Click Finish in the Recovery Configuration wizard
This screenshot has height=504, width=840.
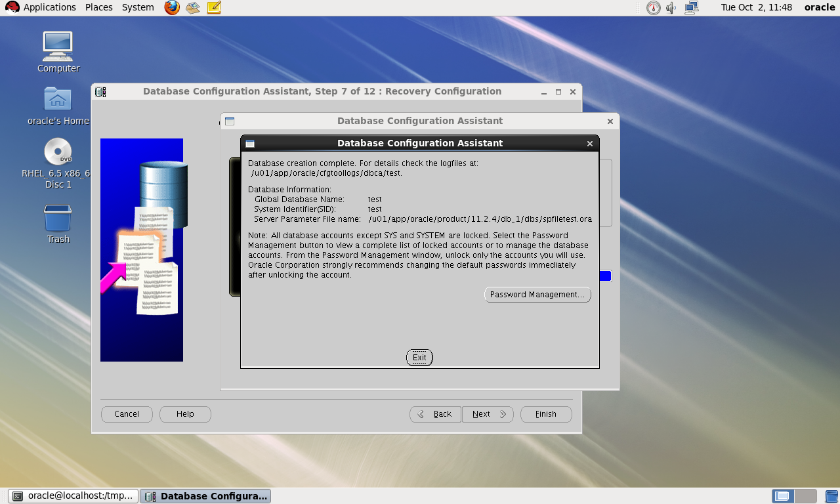546,414
